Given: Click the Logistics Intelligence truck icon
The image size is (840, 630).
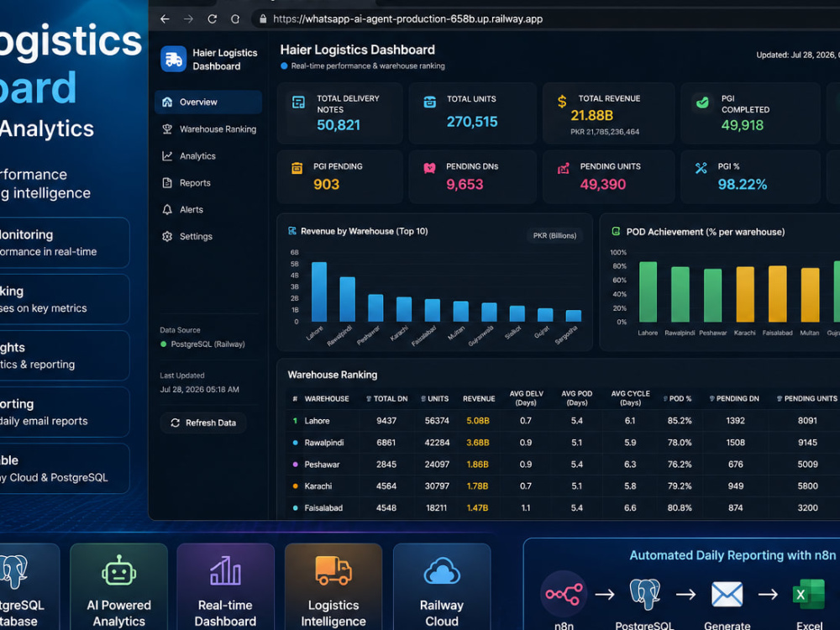Looking at the screenshot, I should (333, 570).
